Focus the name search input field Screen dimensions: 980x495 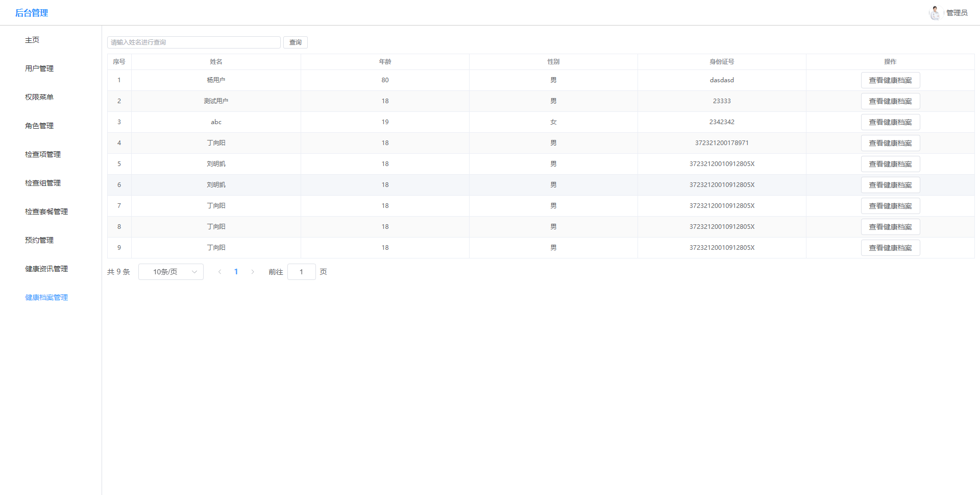[x=194, y=42]
